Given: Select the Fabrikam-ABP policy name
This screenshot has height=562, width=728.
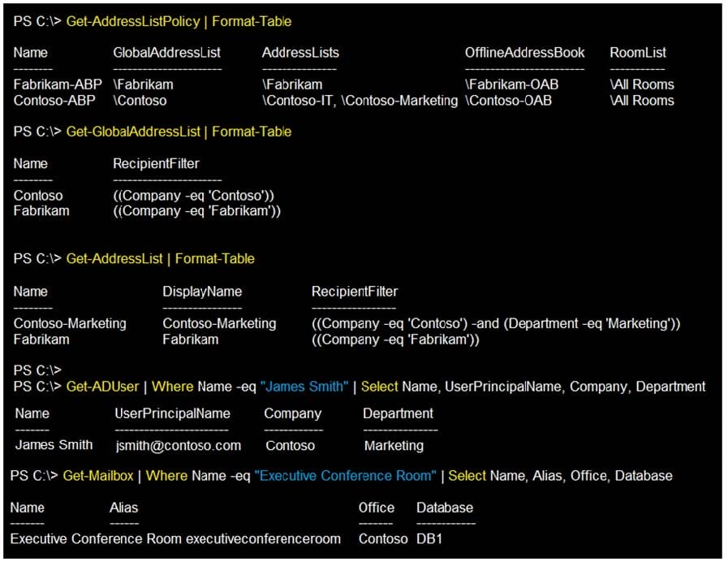Looking at the screenshot, I should point(54,84).
